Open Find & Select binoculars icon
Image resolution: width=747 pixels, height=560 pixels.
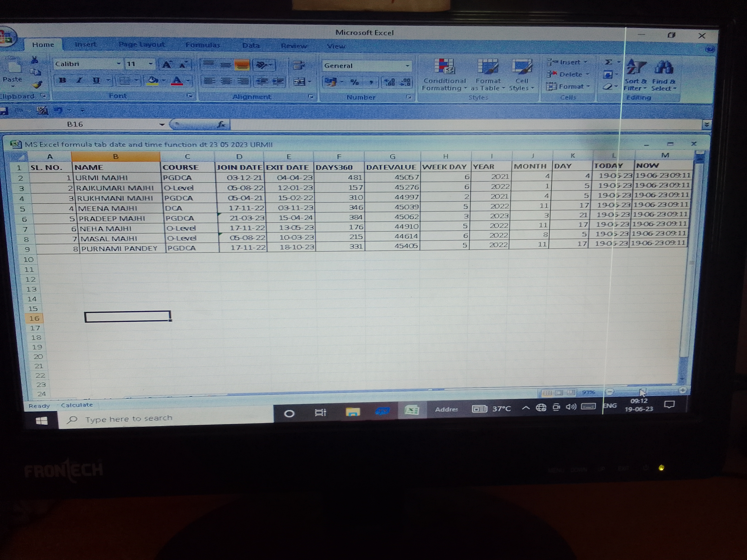(x=664, y=67)
